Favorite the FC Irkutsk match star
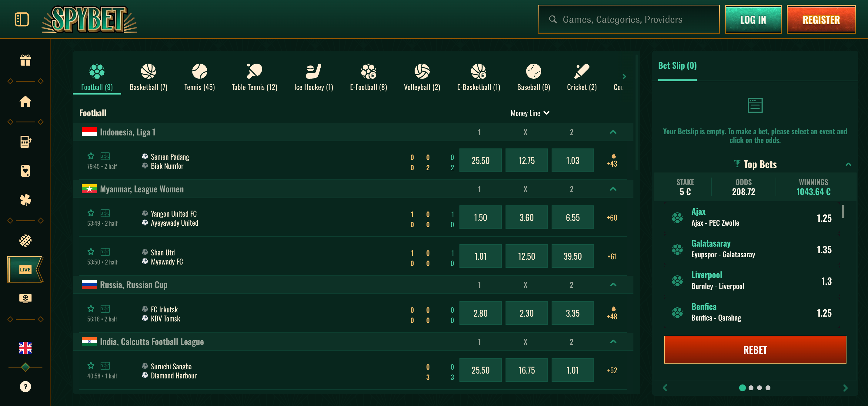This screenshot has height=406, width=868. (x=91, y=309)
